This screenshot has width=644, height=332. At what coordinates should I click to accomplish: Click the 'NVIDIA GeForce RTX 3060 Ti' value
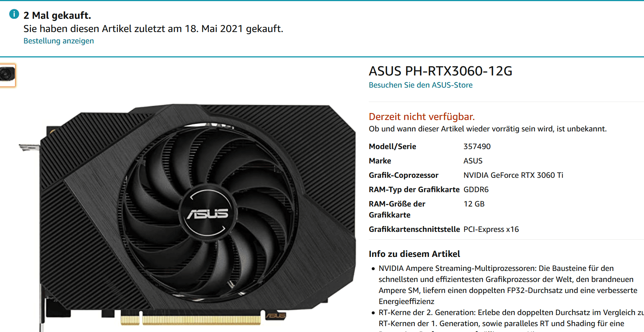tap(513, 175)
